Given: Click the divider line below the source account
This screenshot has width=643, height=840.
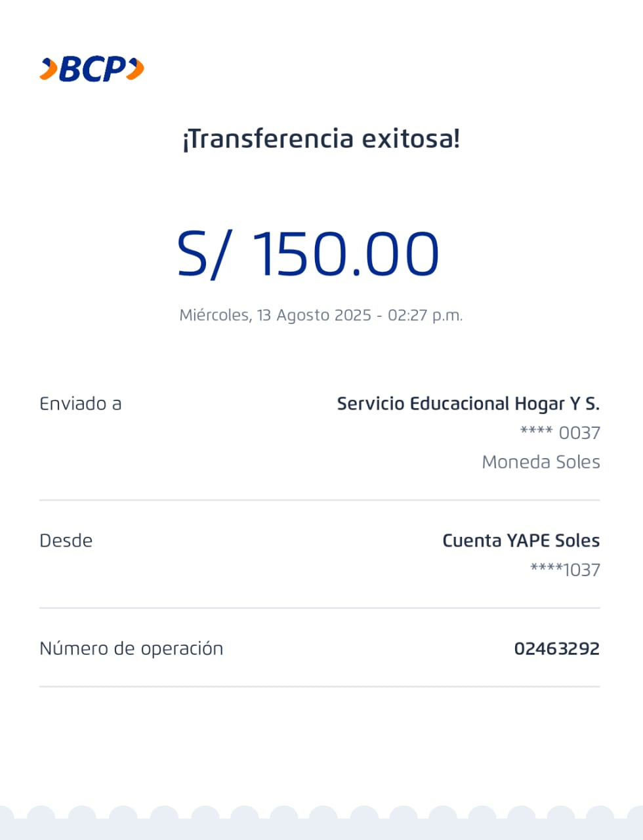Looking at the screenshot, I should pos(320,608).
